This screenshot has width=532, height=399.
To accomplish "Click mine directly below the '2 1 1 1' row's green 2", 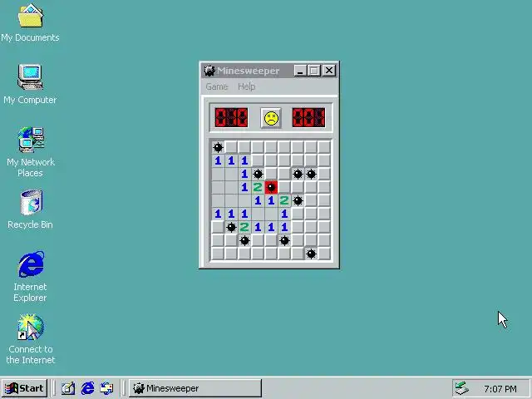I will click(x=244, y=240).
